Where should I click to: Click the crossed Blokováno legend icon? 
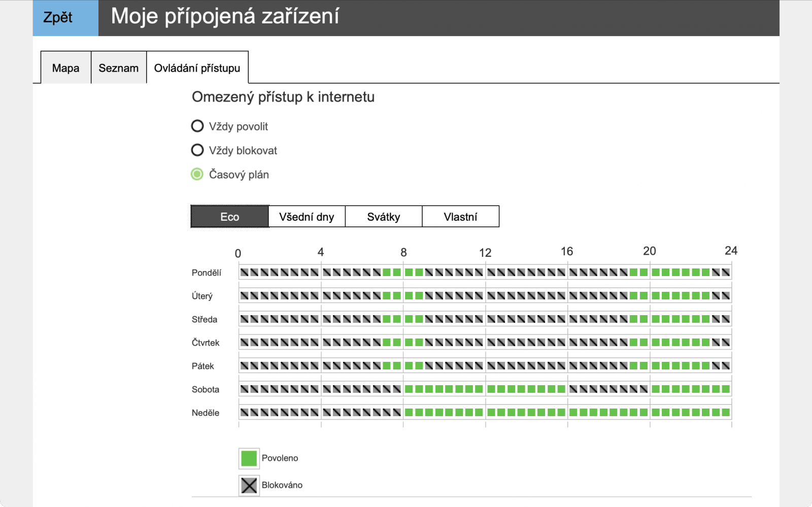coord(249,485)
